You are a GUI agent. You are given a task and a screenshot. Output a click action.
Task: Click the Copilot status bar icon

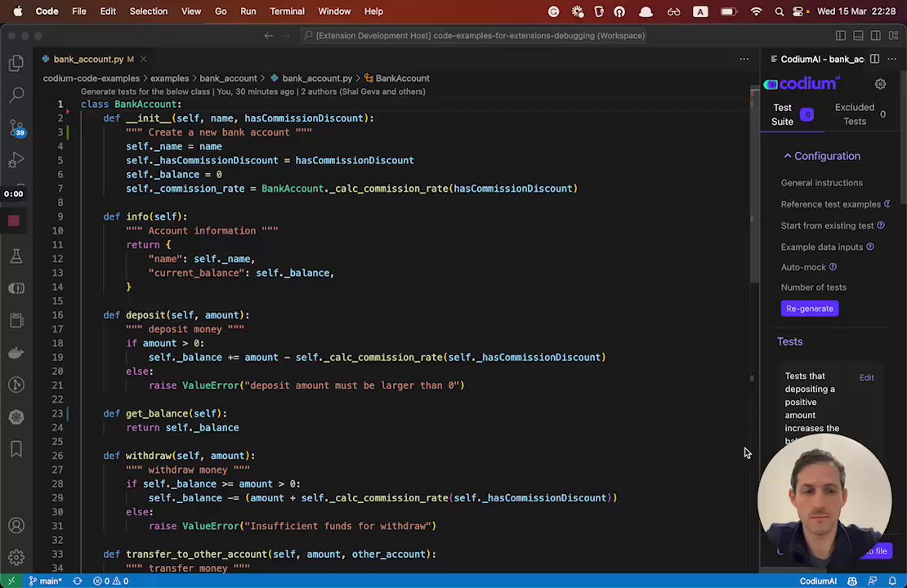(x=852, y=581)
